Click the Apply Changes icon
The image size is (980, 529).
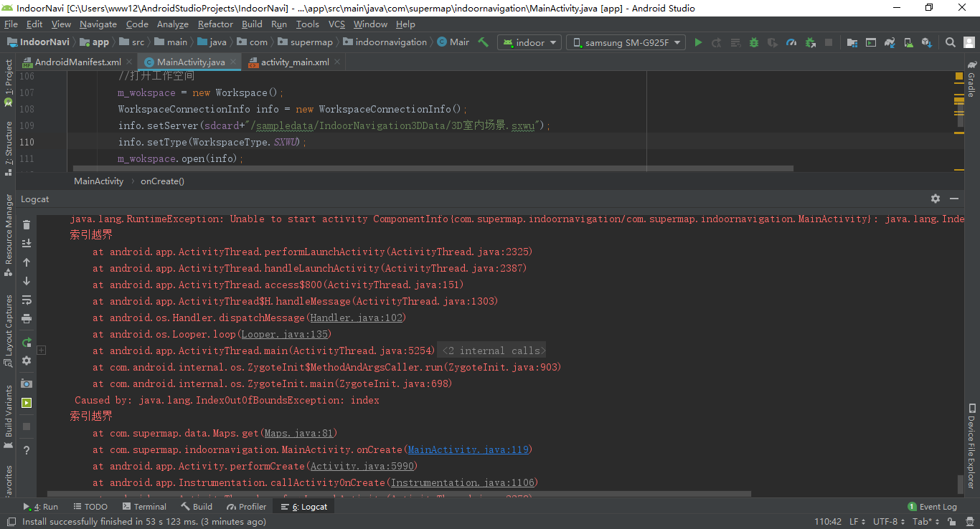pyautogui.click(x=717, y=42)
